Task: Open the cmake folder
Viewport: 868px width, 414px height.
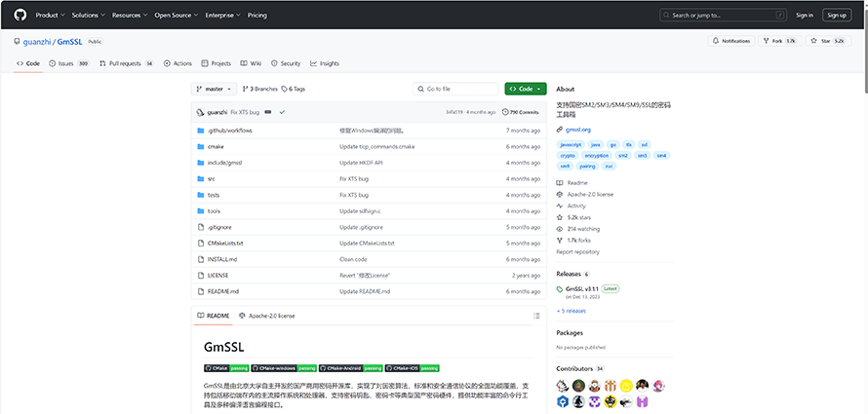Action: tap(216, 147)
